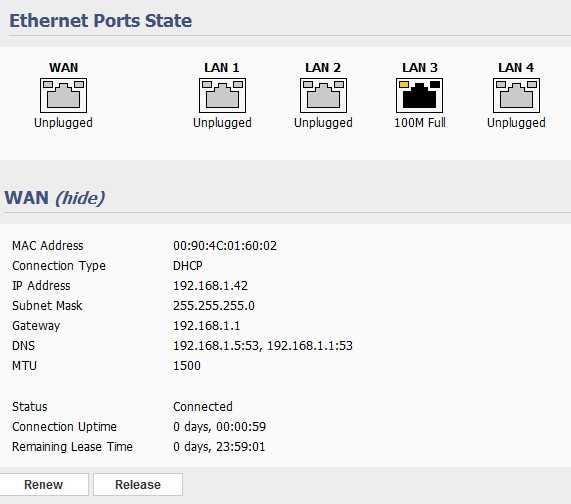Click the DNS servers value

tap(263, 346)
